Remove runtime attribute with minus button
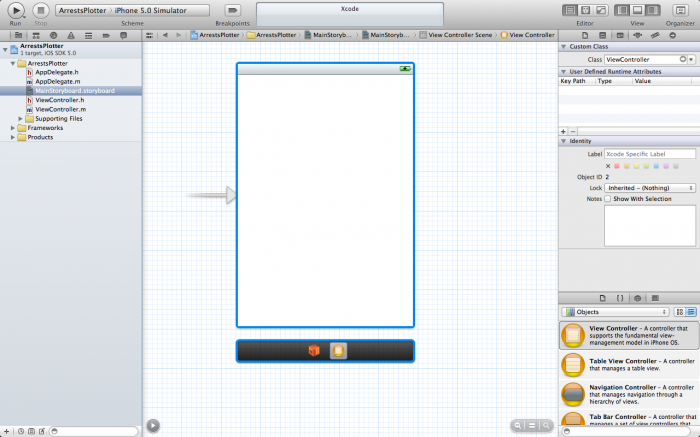This screenshot has width=700, height=437. point(573,132)
